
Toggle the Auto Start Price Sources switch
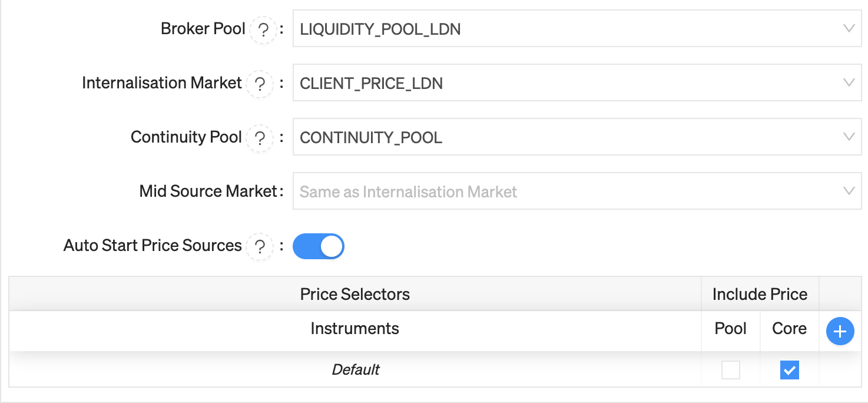pyautogui.click(x=319, y=246)
